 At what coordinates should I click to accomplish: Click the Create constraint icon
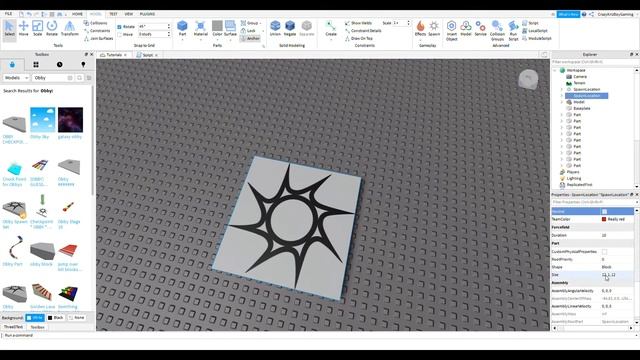coord(331,26)
